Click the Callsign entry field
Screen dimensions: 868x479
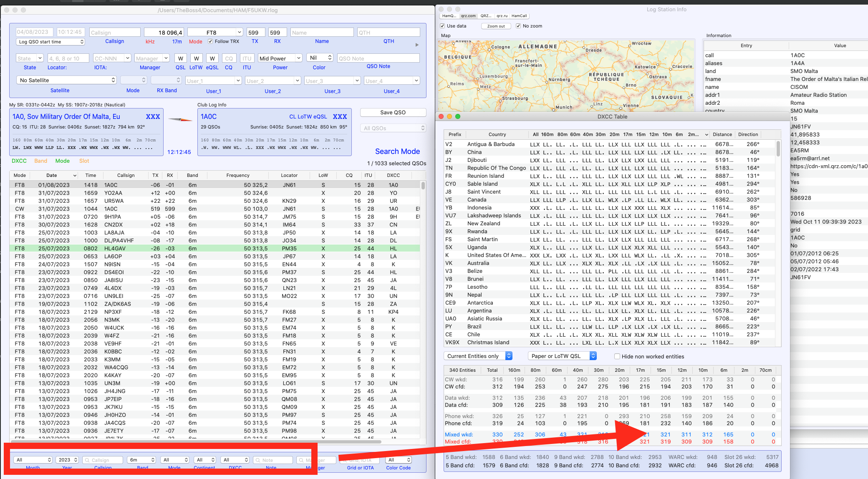(x=115, y=33)
